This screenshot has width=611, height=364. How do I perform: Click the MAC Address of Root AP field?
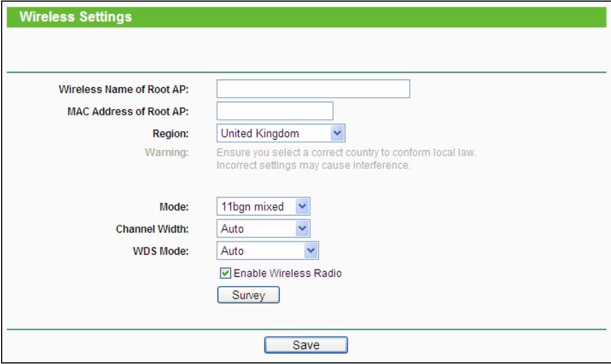coord(275,111)
